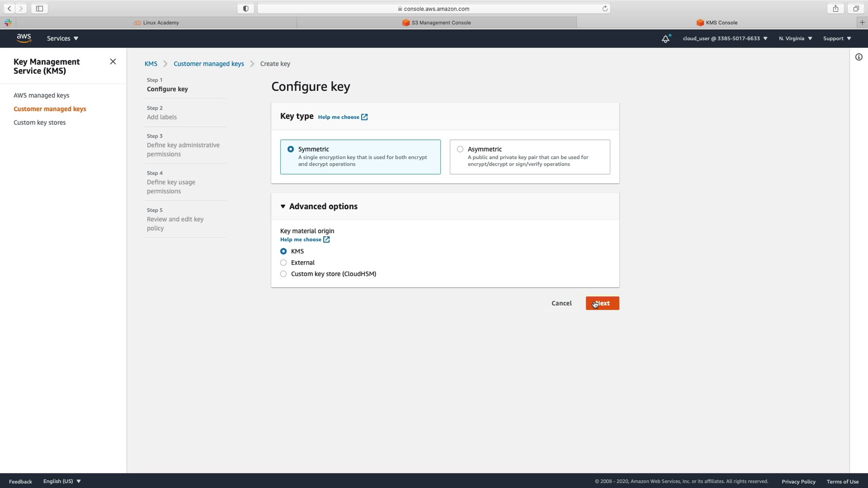This screenshot has width=868, height=488.
Task: Click the browser share icon
Action: pyautogui.click(x=835, y=8)
